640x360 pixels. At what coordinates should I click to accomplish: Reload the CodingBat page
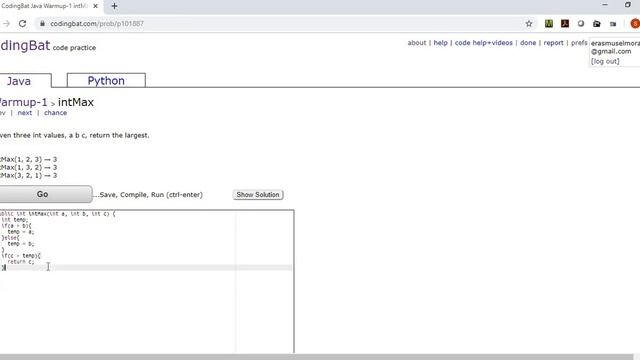pos(22,24)
